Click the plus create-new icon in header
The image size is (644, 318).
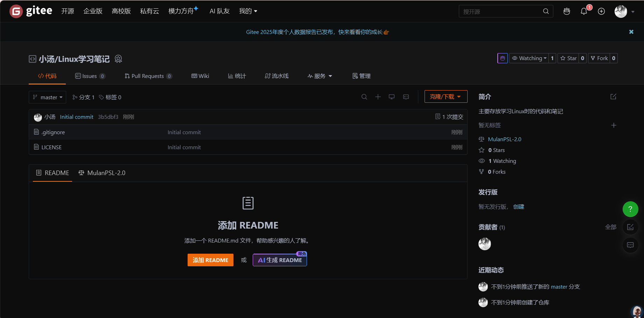coord(601,11)
